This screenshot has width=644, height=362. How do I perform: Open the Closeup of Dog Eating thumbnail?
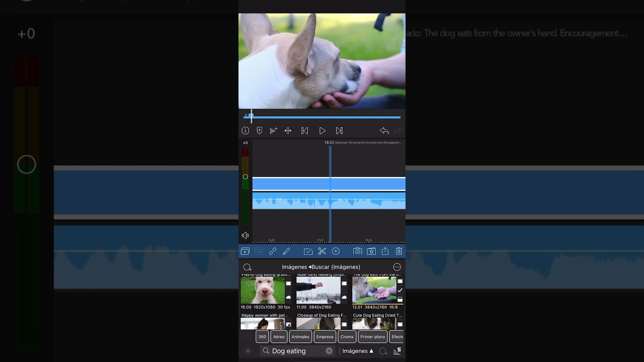[x=318, y=324]
